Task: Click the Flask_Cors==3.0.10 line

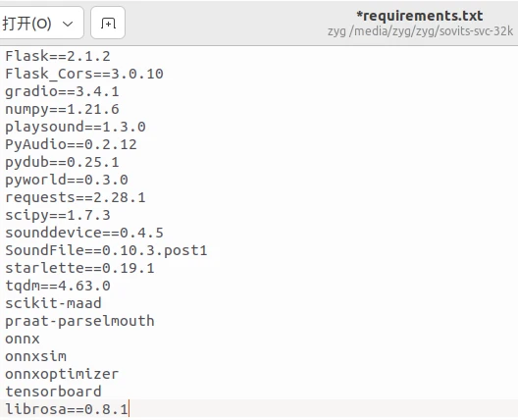Action: (84, 74)
